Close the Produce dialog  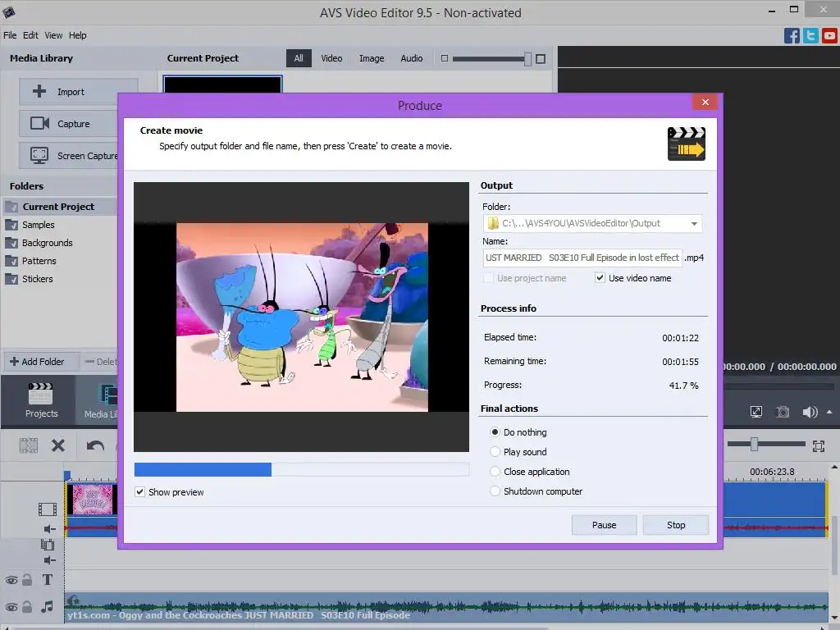(x=705, y=102)
